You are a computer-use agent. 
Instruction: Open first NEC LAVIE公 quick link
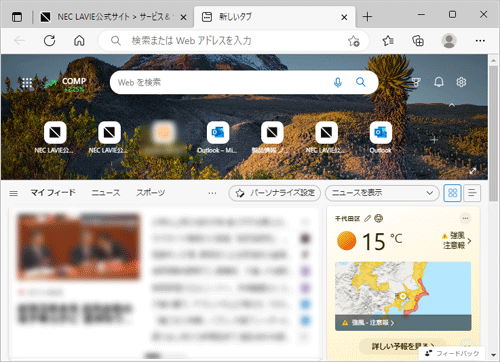coord(55,138)
